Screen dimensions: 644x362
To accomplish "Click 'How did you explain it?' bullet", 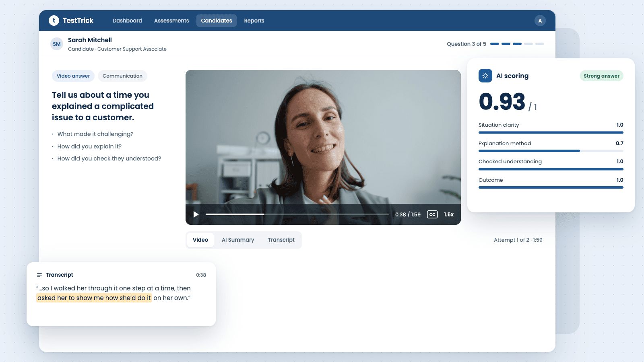I will 89,146.
